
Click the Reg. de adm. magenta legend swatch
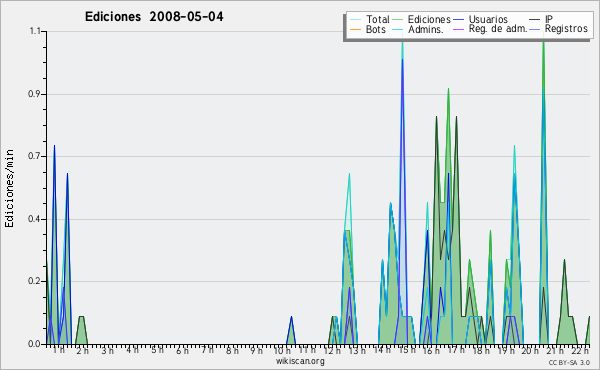click(458, 29)
